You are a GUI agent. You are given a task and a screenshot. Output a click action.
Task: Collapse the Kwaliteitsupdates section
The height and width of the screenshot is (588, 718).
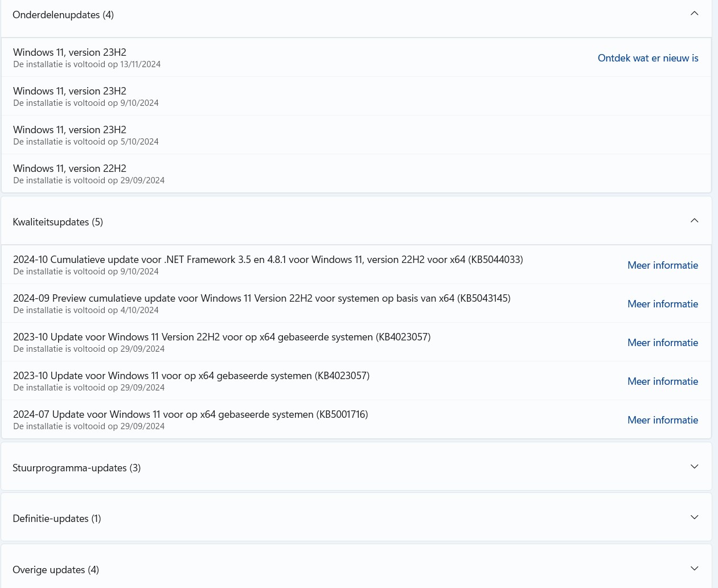coord(694,221)
